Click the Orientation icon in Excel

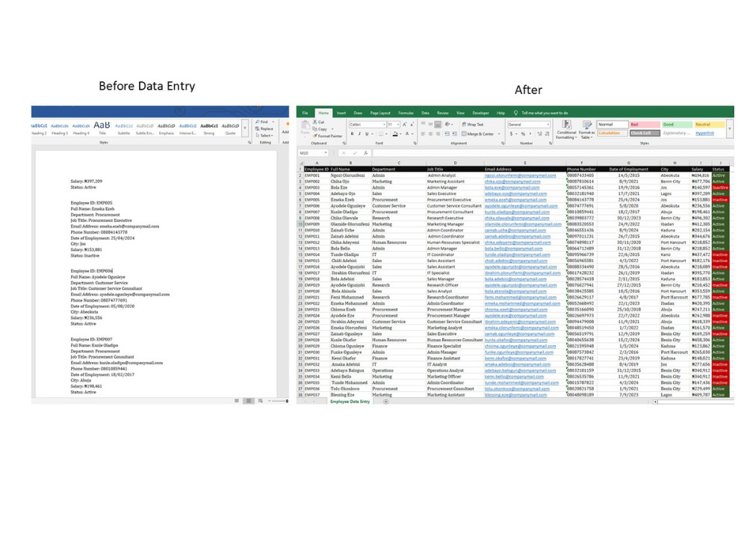click(x=447, y=124)
